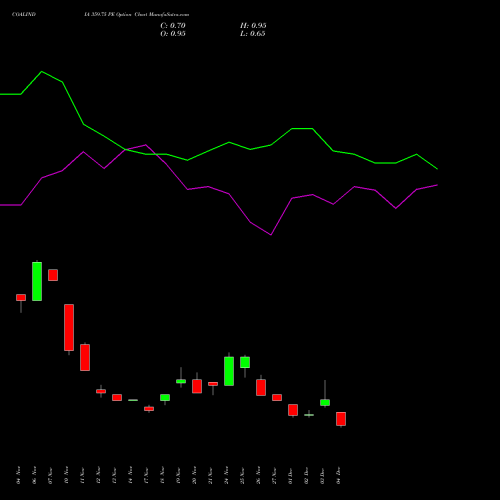Image resolution: width=500 pixels, height=500 pixels.
Task: Click the PE Option Chart title text
Action: (136, 15)
